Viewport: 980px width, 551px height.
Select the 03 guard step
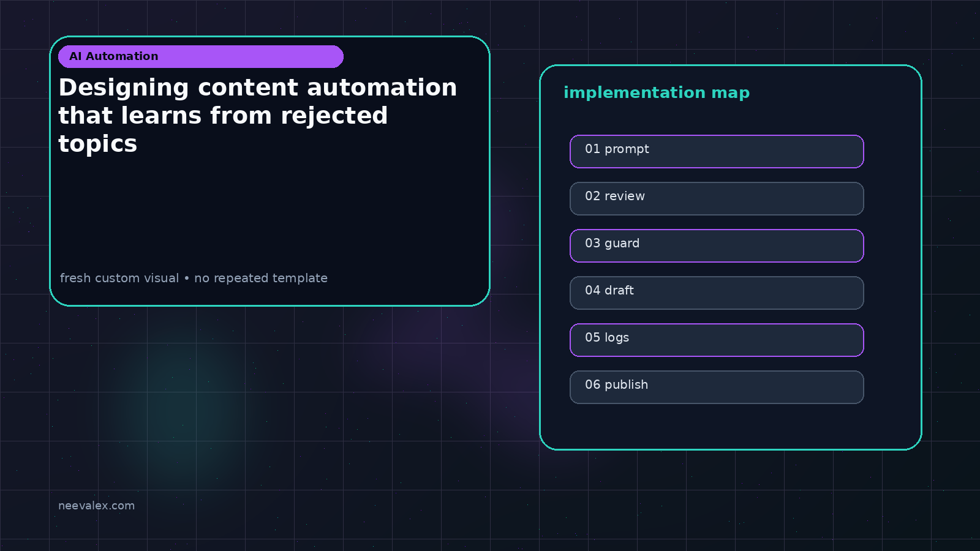(717, 246)
